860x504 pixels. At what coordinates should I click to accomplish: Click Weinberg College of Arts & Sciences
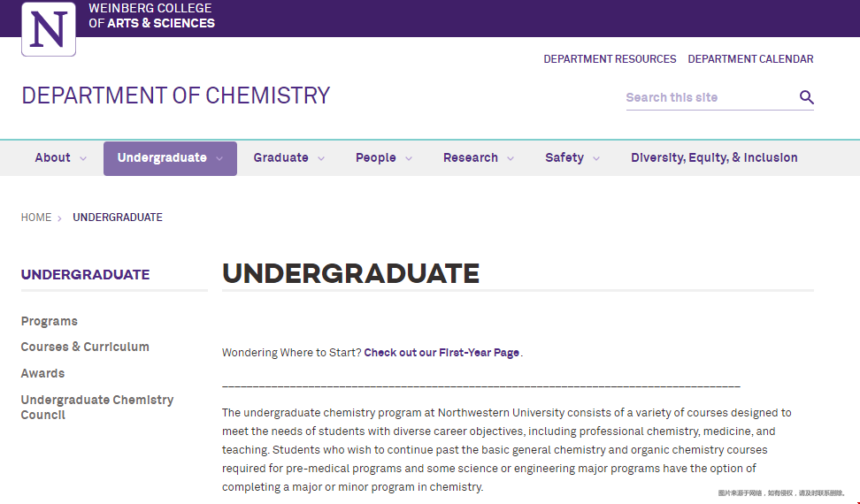click(151, 16)
